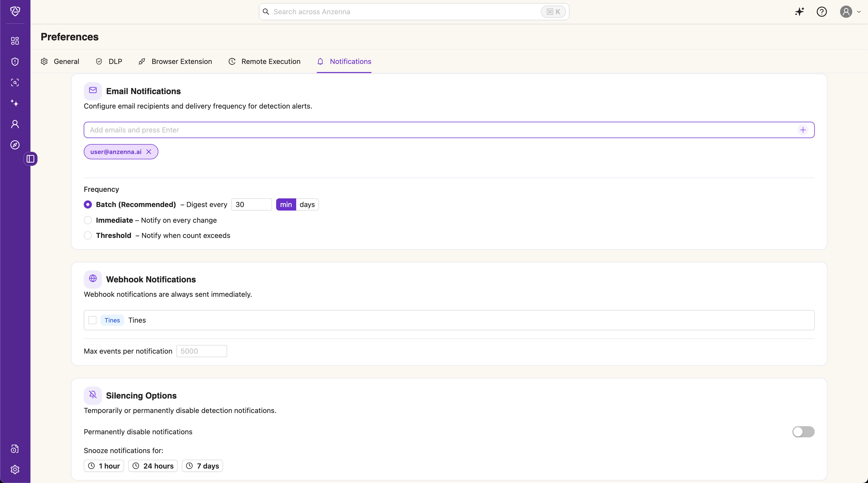Screen dimensions: 868x483
Task: Switch digest unit to days
Action: pos(307,204)
